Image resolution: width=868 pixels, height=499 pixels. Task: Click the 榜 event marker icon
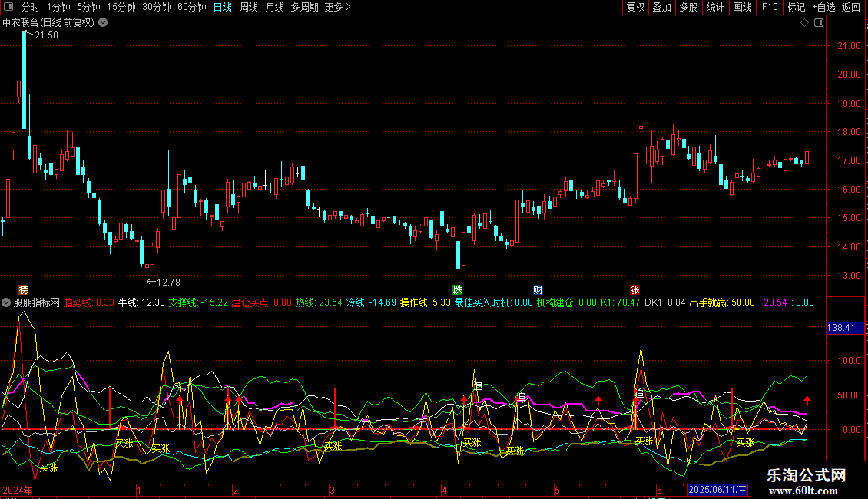coord(23,290)
